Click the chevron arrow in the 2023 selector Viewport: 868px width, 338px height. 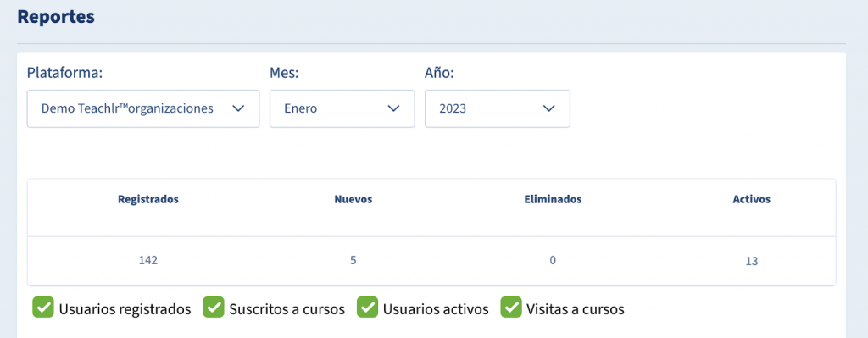(x=548, y=109)
